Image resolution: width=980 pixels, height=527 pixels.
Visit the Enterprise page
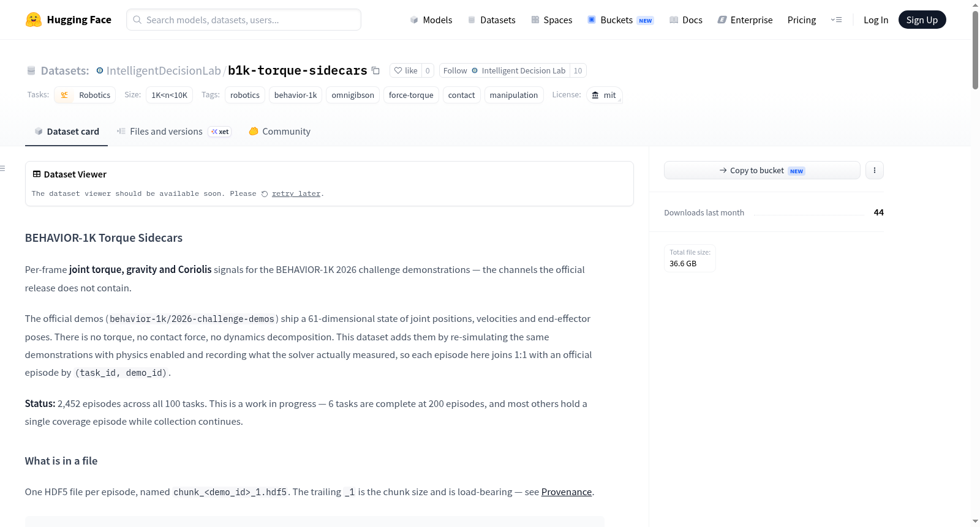[745, 20]
